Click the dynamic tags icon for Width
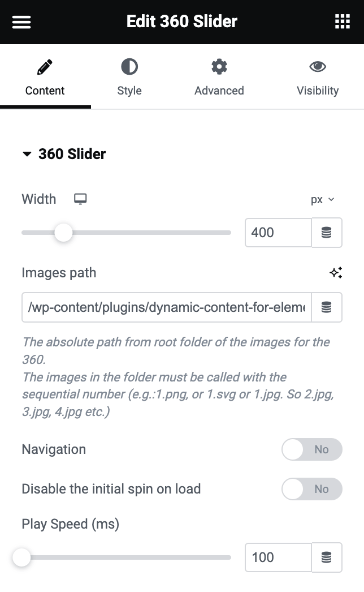The image size is (364, 592). [327, 233]
